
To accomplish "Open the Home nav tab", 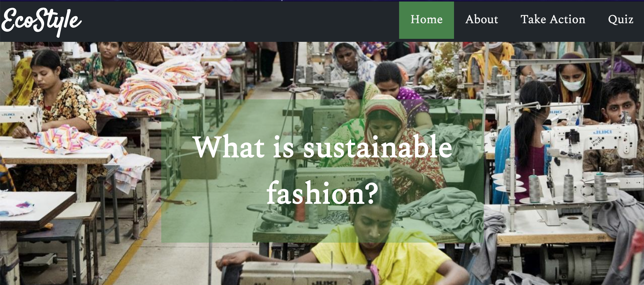I will 426,19.
